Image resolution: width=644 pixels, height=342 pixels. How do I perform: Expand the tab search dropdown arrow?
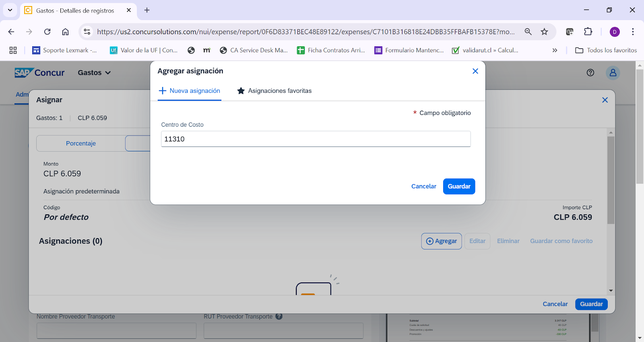(10, 10)
